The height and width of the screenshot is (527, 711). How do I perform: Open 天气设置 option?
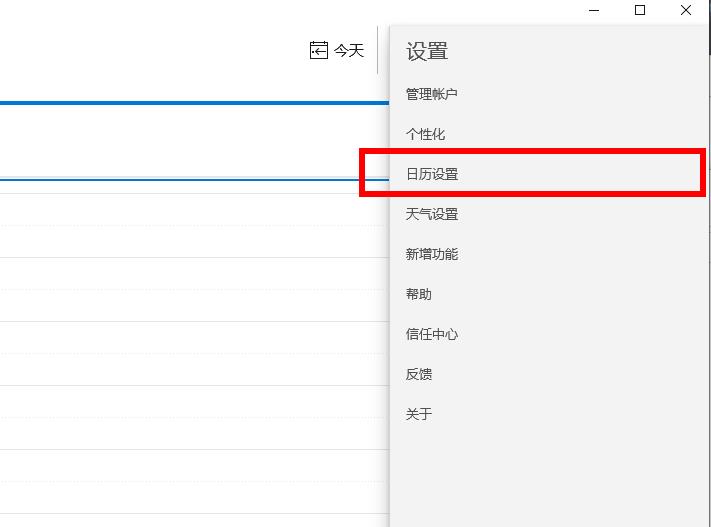[432, 214]
